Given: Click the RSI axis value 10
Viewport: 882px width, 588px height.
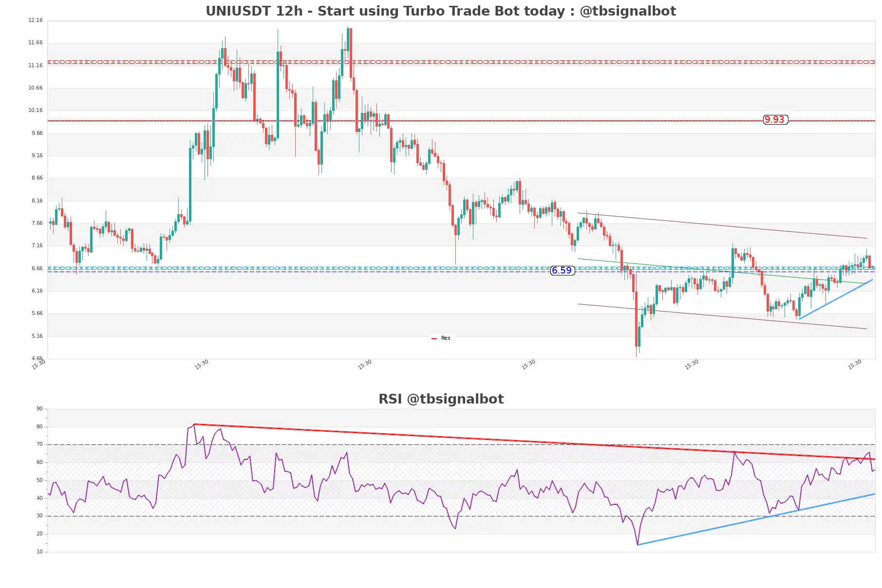Looking at the screenshot, I should click(x=39, y=552).
